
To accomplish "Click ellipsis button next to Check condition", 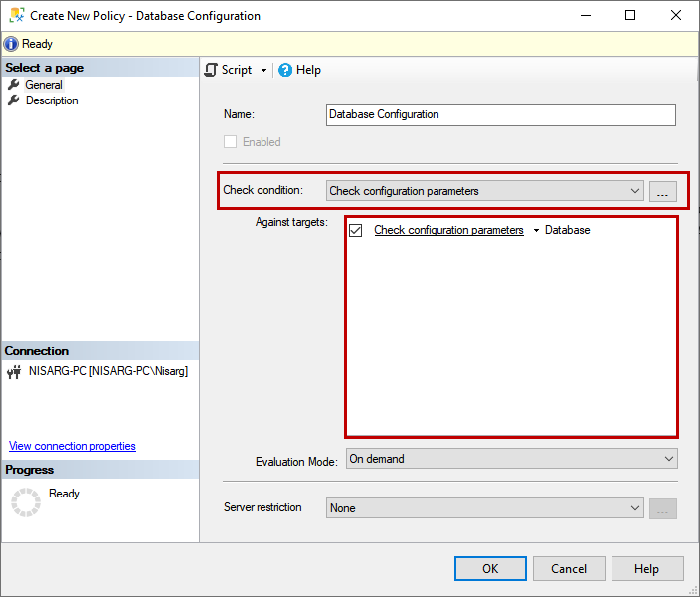I will (663, 192).
